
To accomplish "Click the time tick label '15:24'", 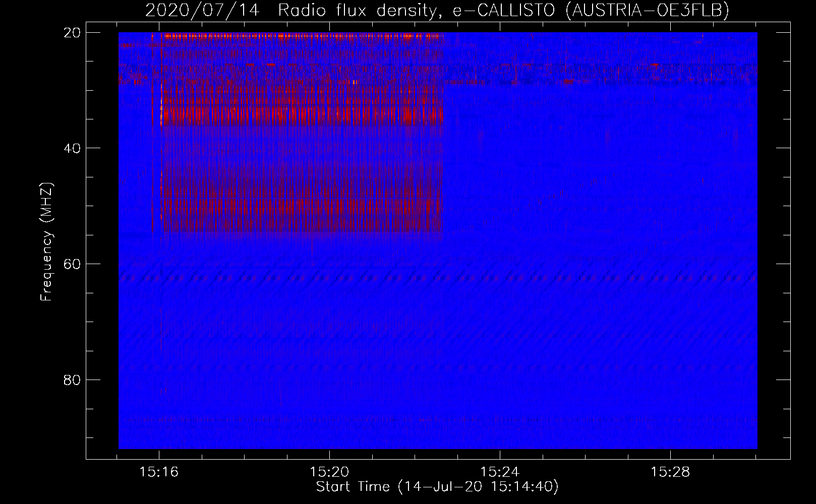I will pyautogui.click(x=500, y=472).
